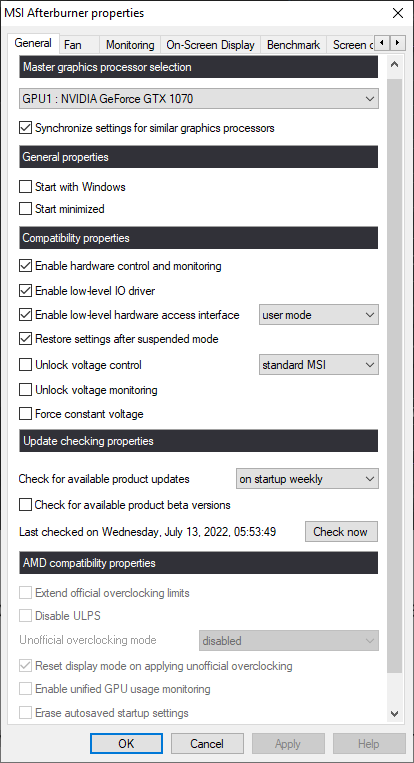Select the General tab
Image resolution: width=414 pixels, height=763 pixels.
[33, 43]
